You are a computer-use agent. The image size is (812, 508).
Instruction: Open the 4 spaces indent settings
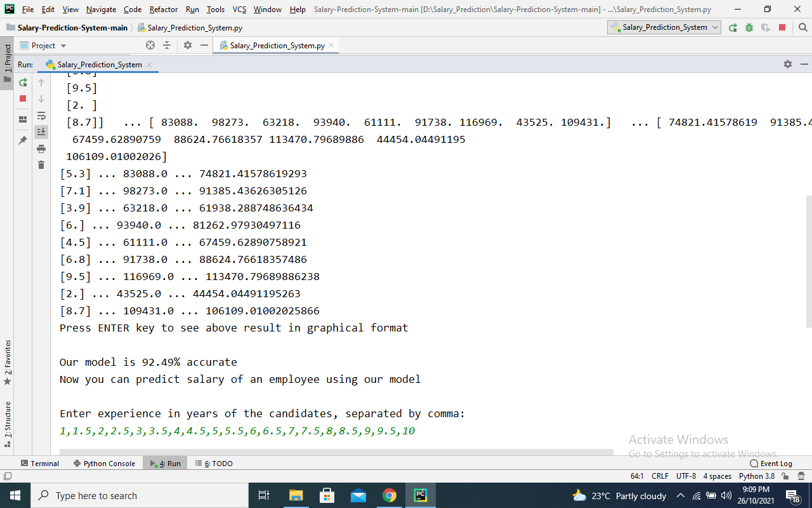tap(717, 476)
